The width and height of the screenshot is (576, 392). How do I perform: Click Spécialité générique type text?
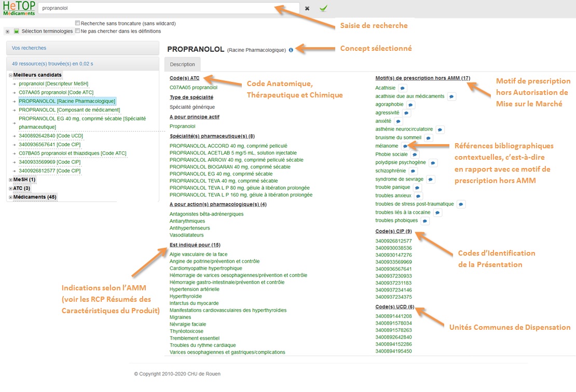(x=192, y=107)
